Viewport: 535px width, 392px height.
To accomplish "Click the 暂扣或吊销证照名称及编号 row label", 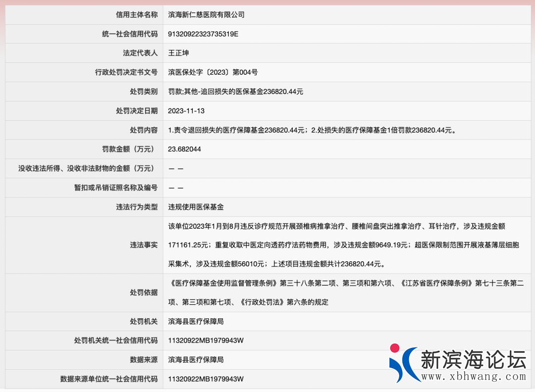I will [x=115, y=188].
